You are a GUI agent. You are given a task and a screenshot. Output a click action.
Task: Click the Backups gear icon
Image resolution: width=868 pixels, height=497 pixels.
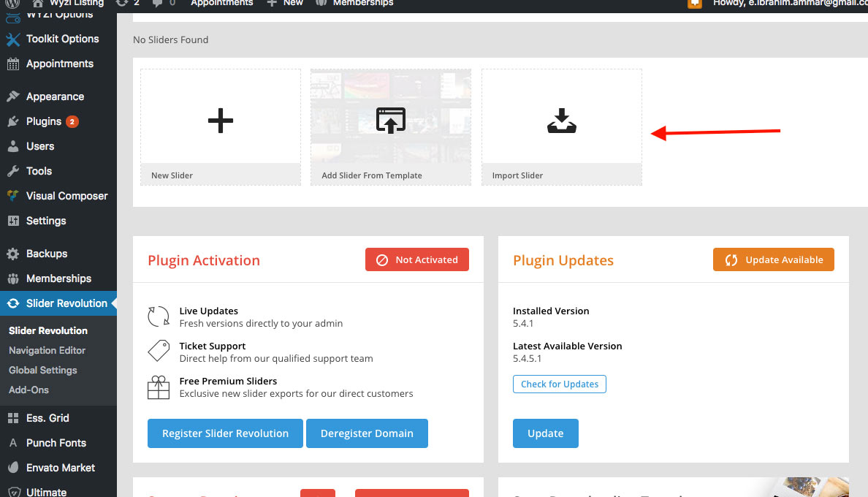[13, 254]
